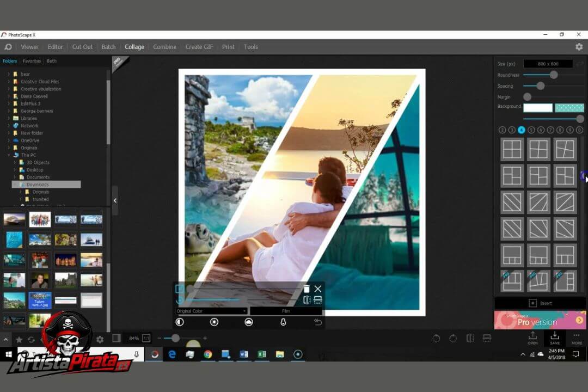This screenshot has height=392, width=588.
Task: Click the Spacing slider handle
Action: pos(541,86)
